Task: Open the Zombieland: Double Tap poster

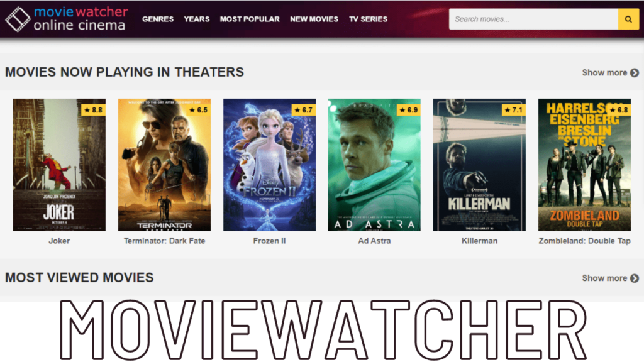Action: click(x=584, y=165)
